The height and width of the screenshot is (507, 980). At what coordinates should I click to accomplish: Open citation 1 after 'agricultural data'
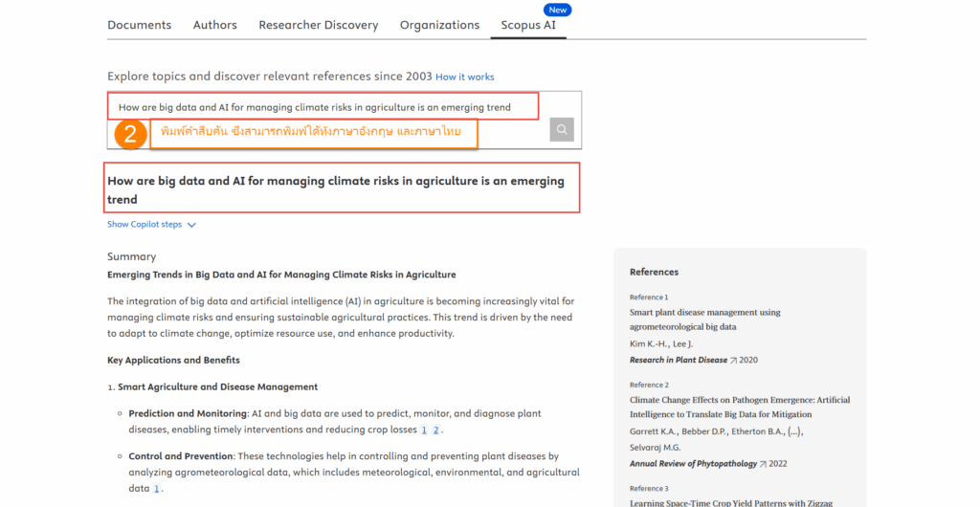pyautogui.click(x=156, y=489)
